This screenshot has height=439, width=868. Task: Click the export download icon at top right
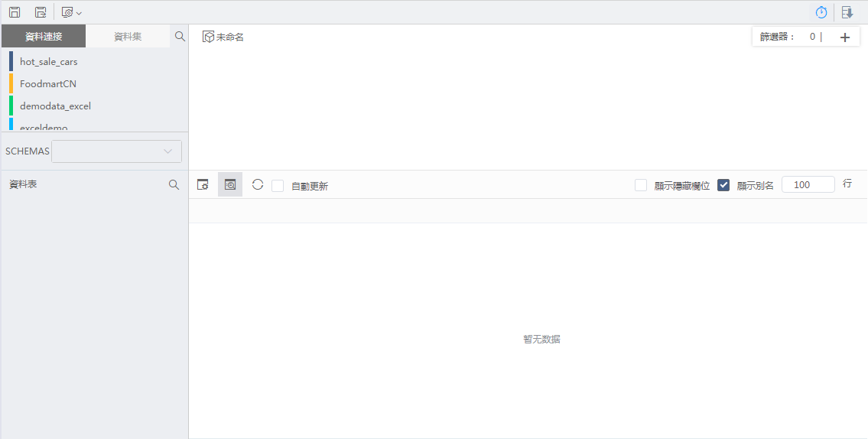click(847, 12)
